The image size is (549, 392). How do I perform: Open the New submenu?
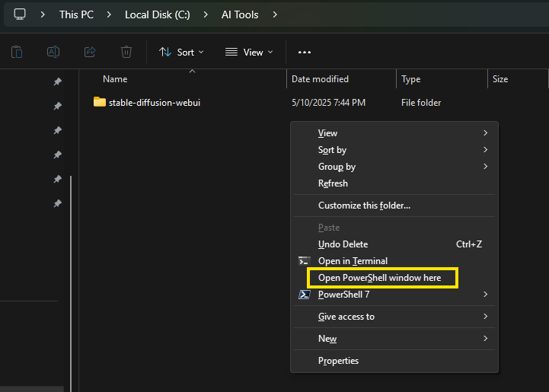coord(394,339)
